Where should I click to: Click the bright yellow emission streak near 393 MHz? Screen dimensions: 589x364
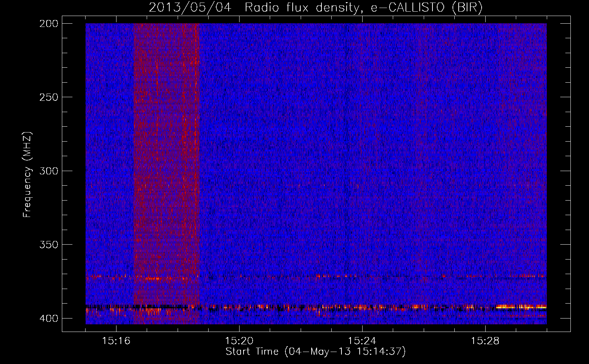(521, 307)
